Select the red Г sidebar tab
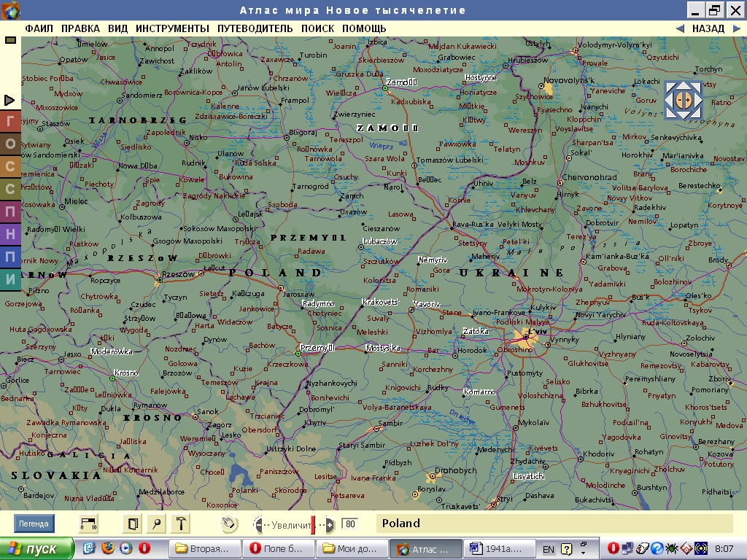Image resolution: width=747 pixels, height=560 pixels. tap(10, 121)
